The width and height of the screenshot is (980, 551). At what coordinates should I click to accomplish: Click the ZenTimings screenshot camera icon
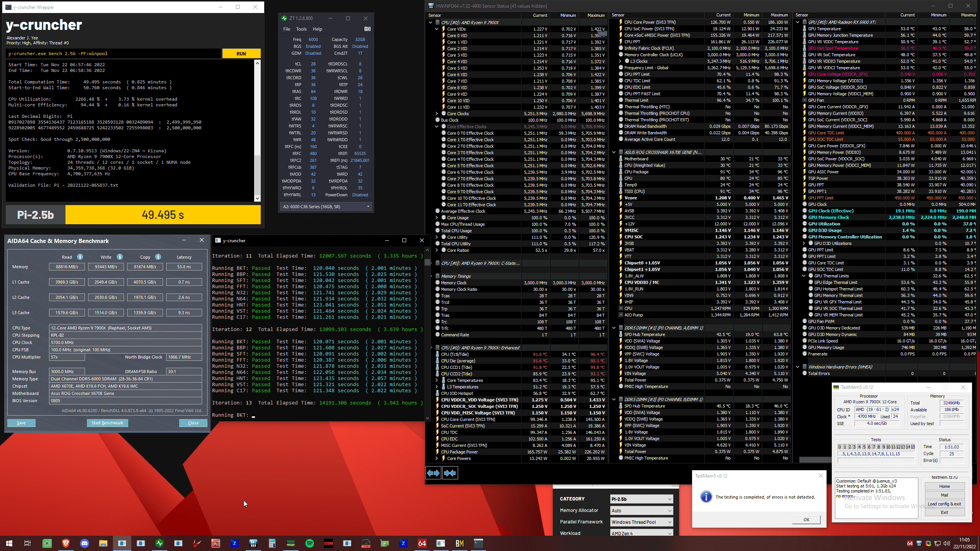click(x=367, y=29)
